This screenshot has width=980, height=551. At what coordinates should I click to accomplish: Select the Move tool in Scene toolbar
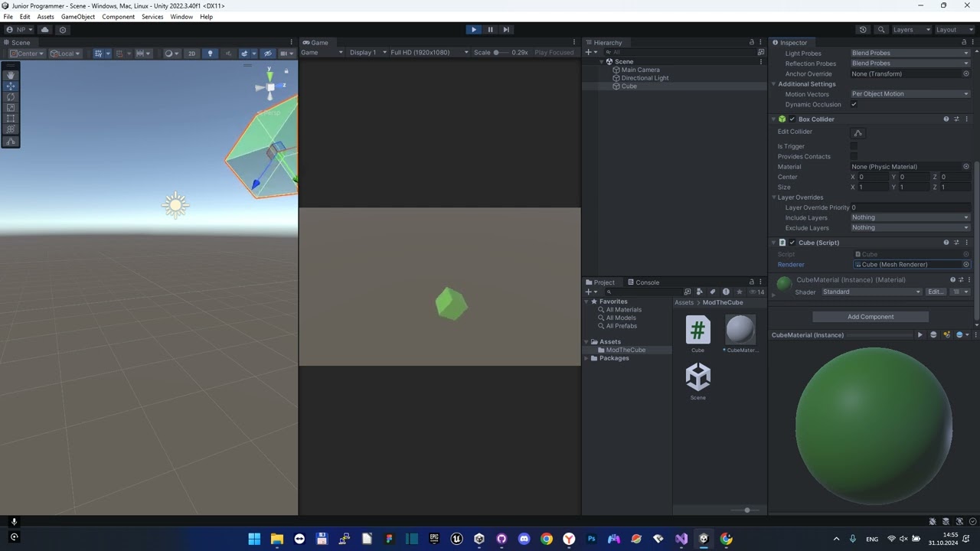click(x=11, y=86)
